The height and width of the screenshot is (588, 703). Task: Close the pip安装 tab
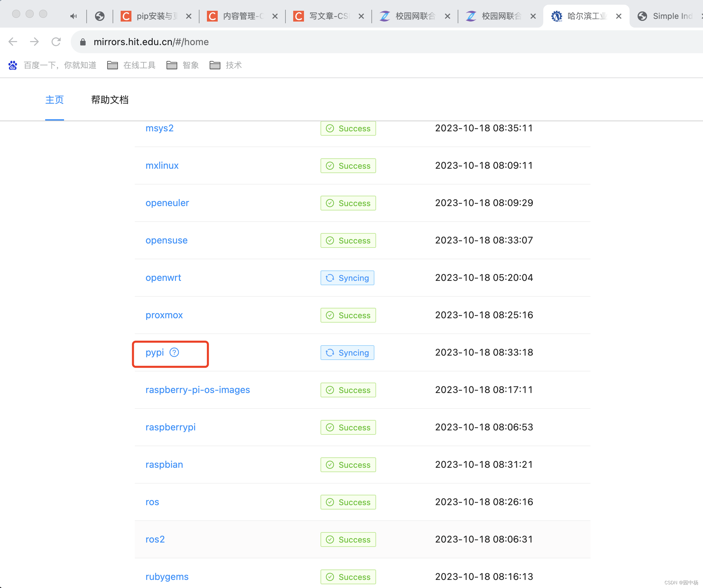coord(189,16)
